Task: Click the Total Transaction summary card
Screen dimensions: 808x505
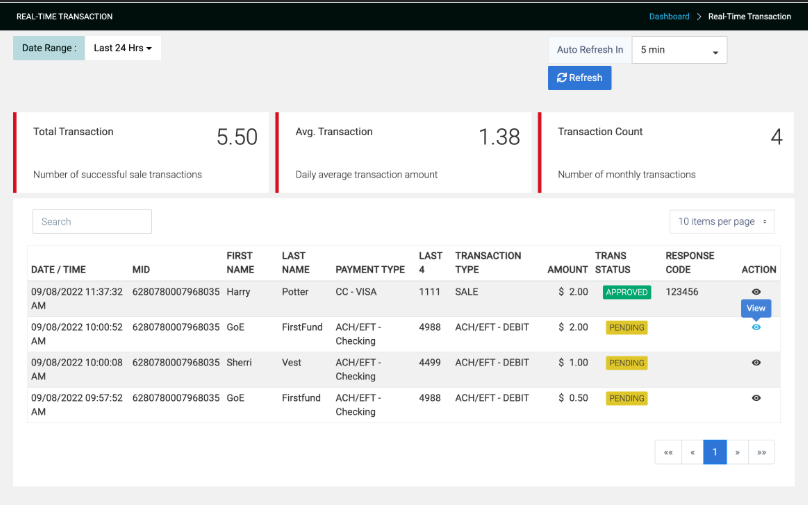Action: 142,152
